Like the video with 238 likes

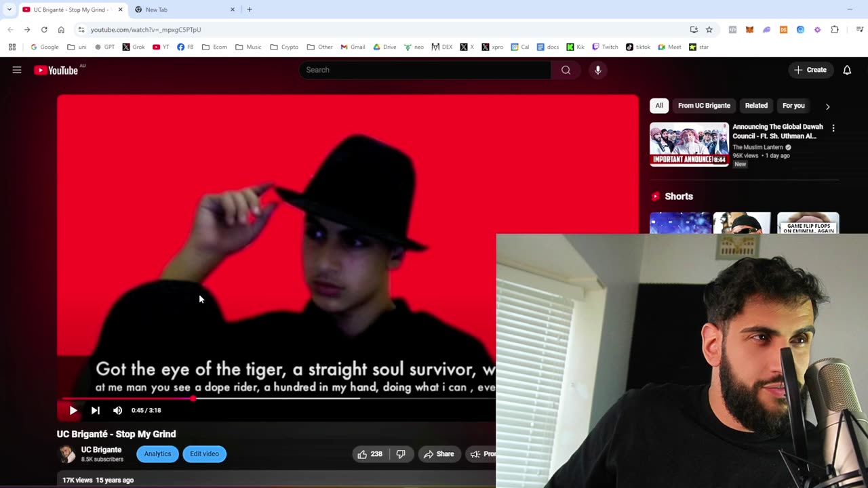click(x=370, y=454)
